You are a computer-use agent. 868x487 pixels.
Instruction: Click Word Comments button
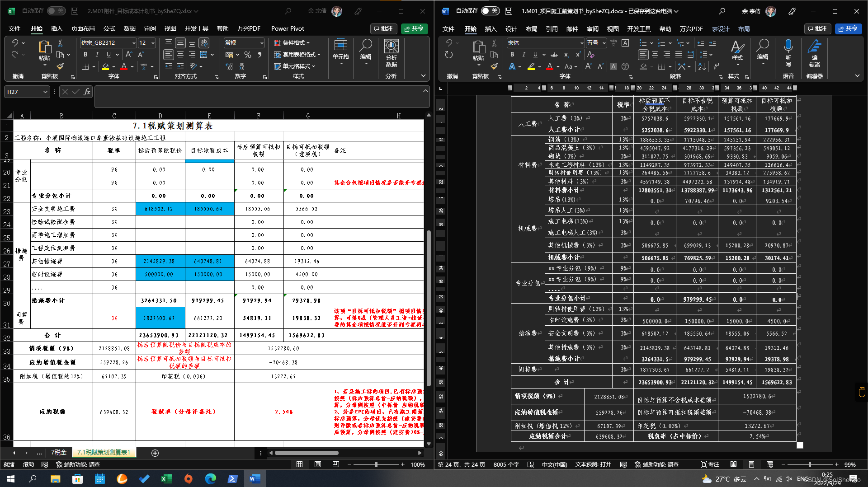[x=817, y=28]
